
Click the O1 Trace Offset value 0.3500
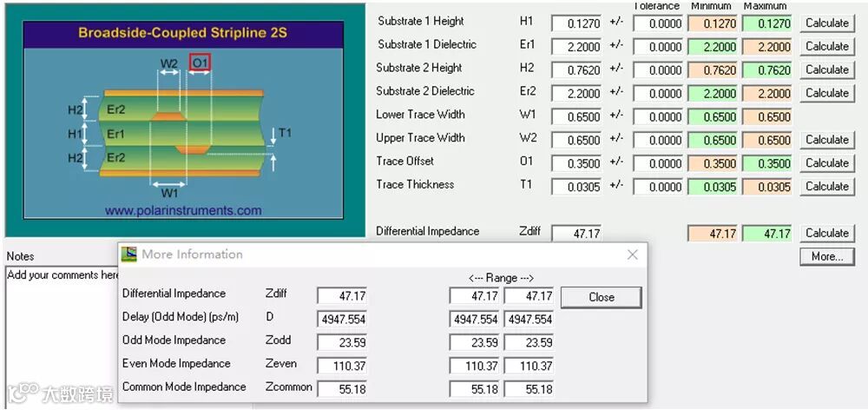coord(576,164)
